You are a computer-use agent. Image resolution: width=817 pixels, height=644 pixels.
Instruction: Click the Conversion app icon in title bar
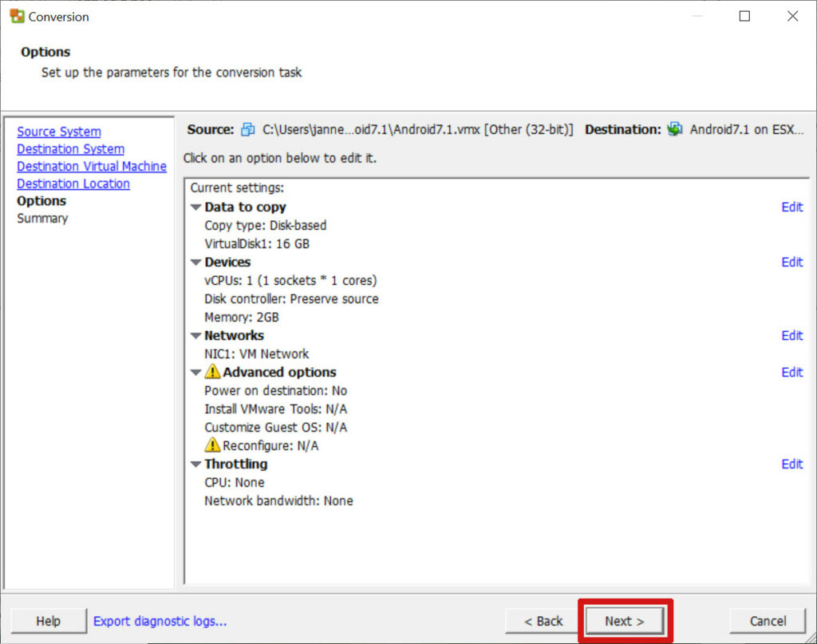pyautogui.click(x=17, y=16)
